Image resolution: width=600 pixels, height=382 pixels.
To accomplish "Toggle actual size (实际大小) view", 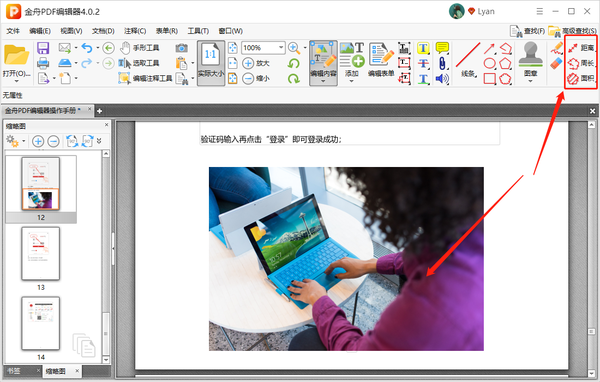I will click(211, 63).
